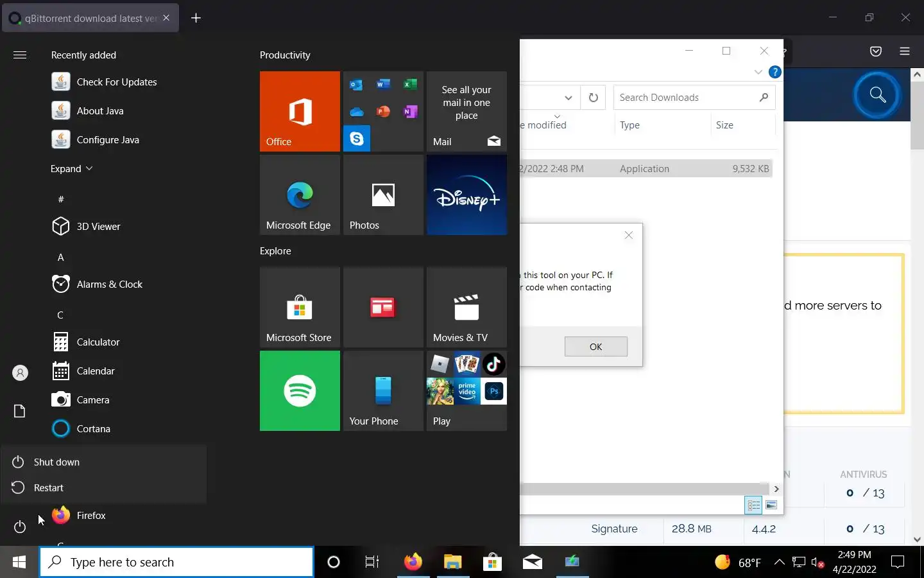Open Documents icon in Start sidebar
Image resolution: width=924 pixels, height=578 pixels.
tap(20, 411)
